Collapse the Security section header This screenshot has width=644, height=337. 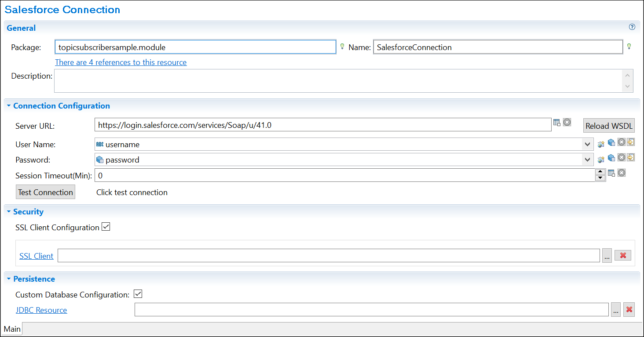[8, 211]
